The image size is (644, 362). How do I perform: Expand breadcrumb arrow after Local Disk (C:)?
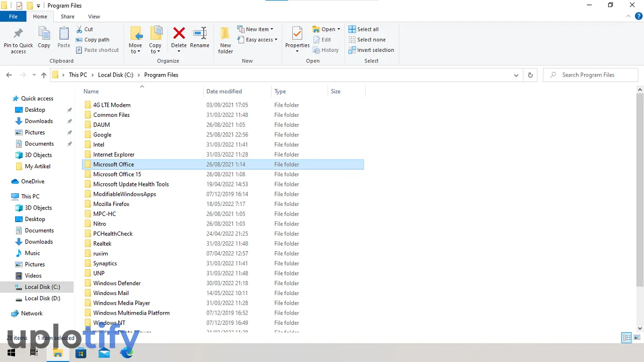point(139,75)
